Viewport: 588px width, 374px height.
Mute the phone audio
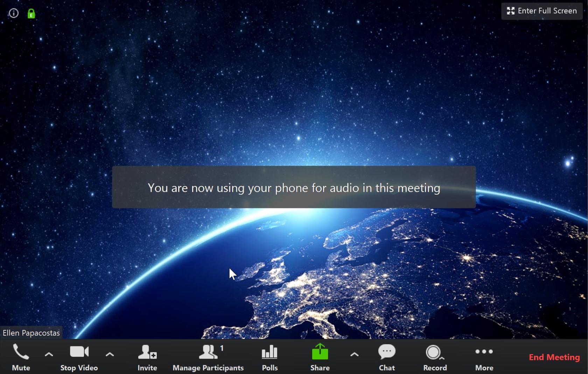point(21,357)
